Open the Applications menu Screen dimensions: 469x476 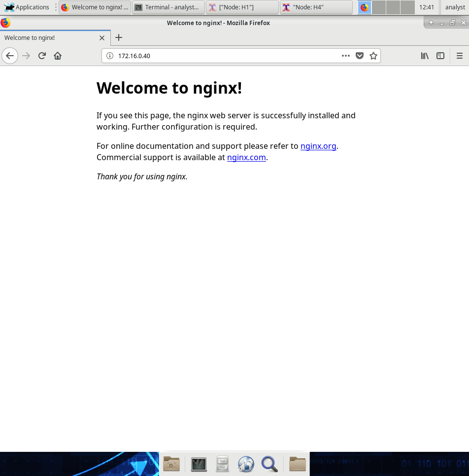coord(27,7)
